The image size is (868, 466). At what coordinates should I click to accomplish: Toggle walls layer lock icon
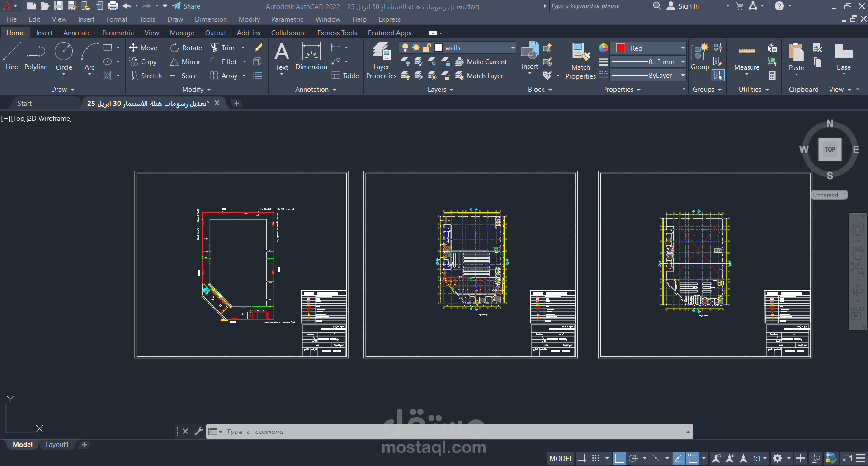tap(427, 48)
